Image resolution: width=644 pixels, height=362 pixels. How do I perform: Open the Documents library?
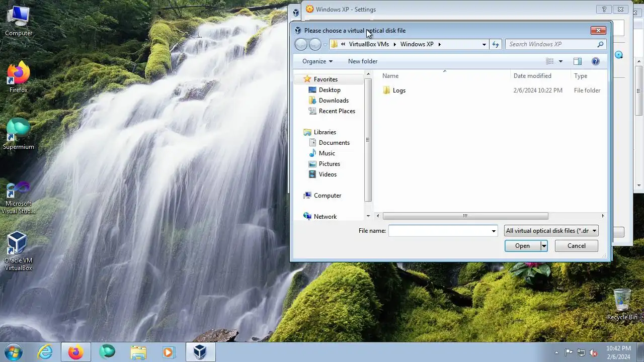tap(334, 143)
